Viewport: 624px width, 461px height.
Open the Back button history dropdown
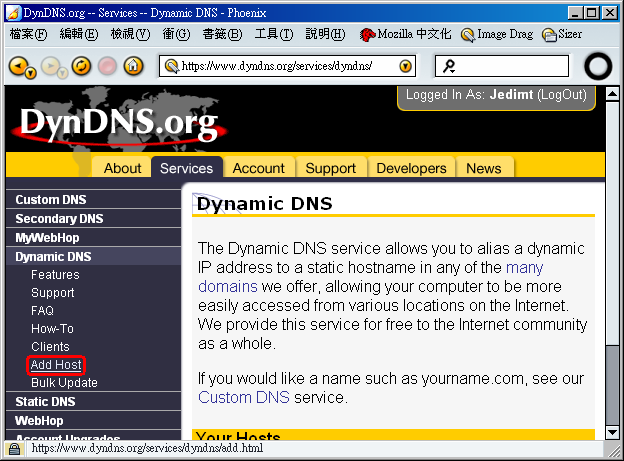[31, 73]
